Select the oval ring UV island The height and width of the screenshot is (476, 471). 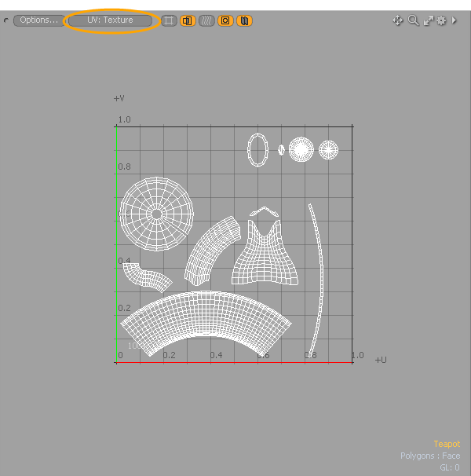click(257, 150)
